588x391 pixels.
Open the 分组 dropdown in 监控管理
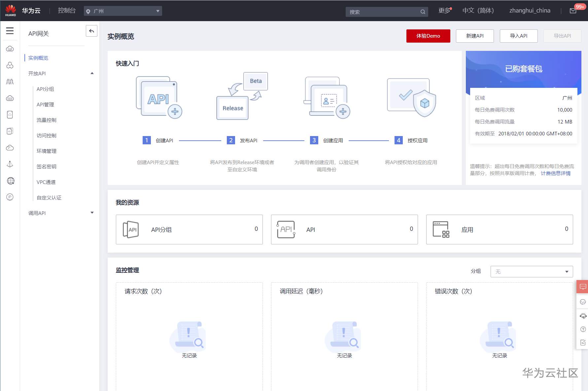click(x=532, y=271)
